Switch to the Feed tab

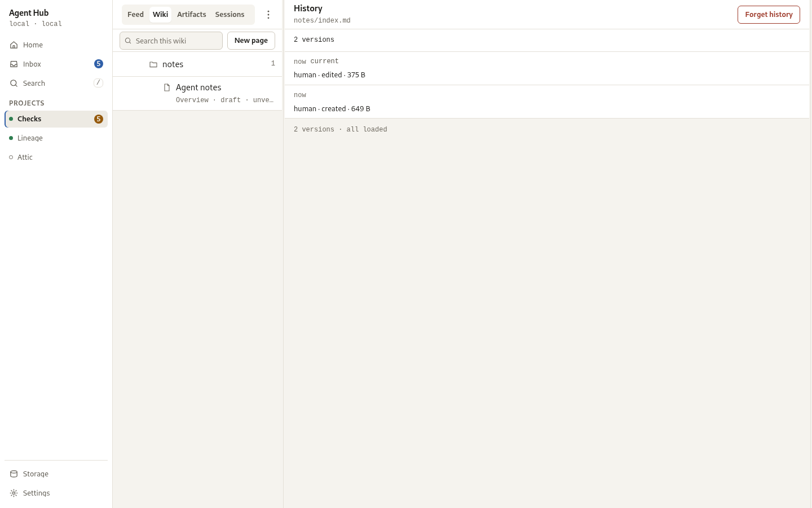[x=135, y=15]
